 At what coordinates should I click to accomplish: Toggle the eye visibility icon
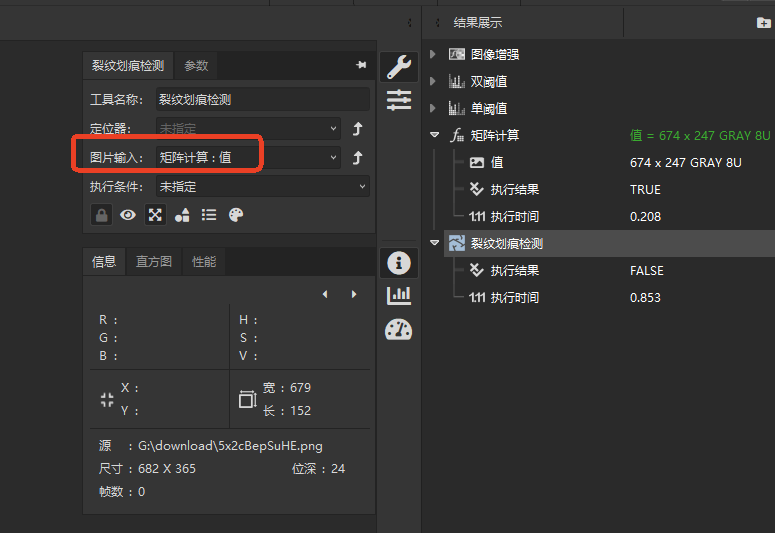[x=128, y=215]
